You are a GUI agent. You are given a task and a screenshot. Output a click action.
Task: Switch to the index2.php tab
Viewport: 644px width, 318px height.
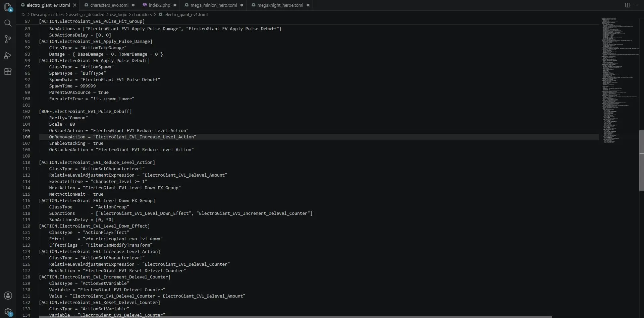tap(159, 5)
